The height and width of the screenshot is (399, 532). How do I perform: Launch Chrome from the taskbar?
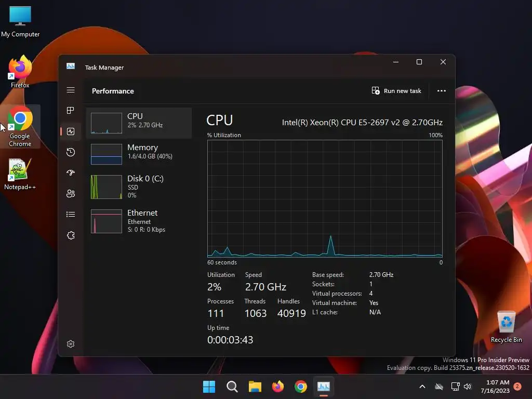[x=301, y=387]
